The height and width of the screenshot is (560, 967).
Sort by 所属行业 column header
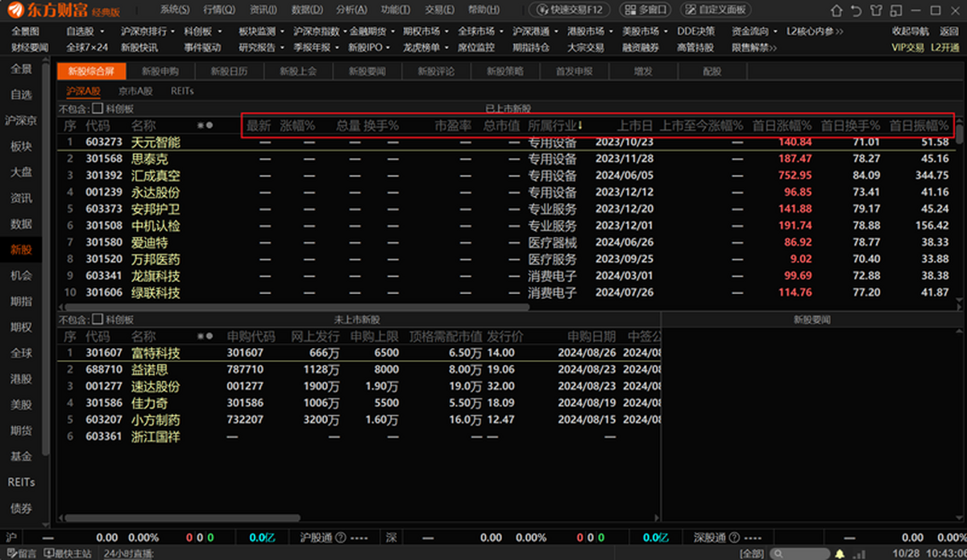coord(555,126)
